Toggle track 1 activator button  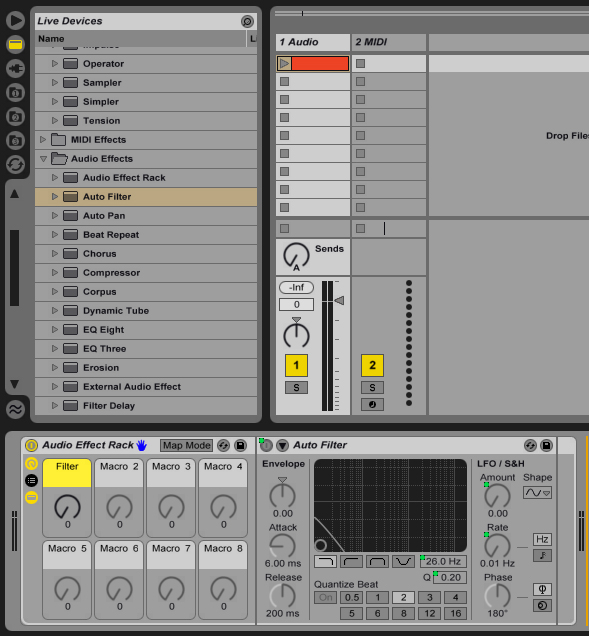pos(296,365)
